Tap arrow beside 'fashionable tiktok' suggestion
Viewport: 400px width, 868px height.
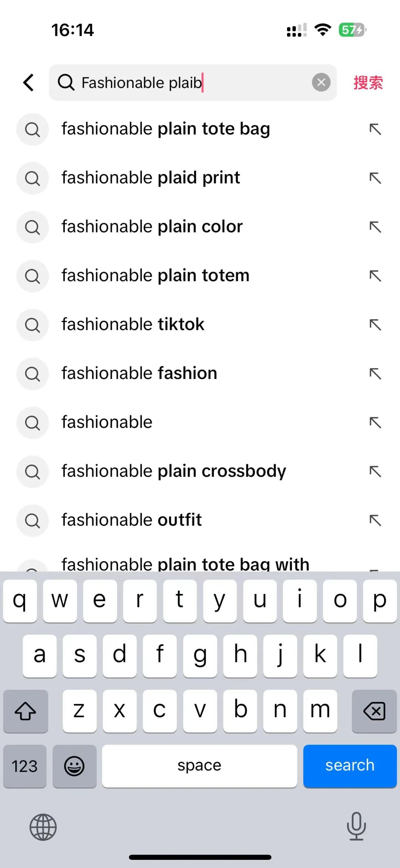[x=375, y=325]
